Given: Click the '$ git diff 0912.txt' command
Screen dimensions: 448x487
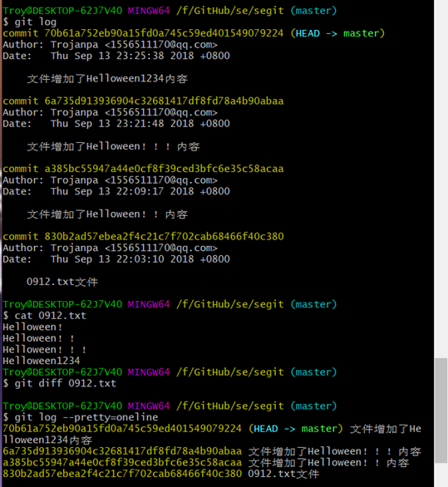Looking at the screenshot, I should point(59,383).
